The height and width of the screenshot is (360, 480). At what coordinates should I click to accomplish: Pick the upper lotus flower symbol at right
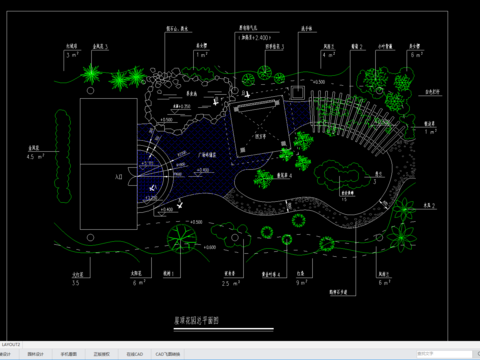404,209
